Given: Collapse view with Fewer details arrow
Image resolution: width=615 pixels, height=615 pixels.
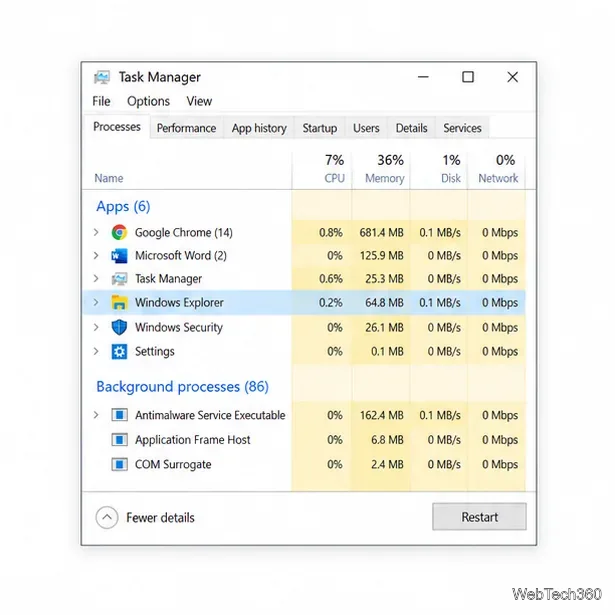Looking at the screenshot, I should click(107, 518).
